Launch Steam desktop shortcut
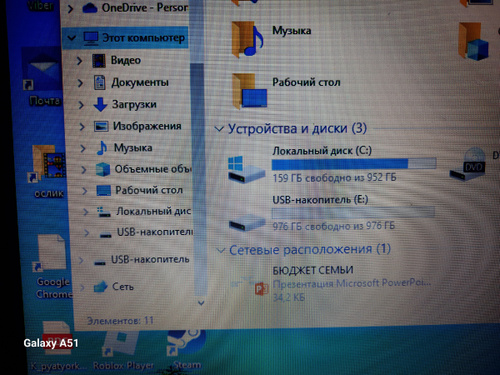The image size is (500, 375). coord(186,349)
